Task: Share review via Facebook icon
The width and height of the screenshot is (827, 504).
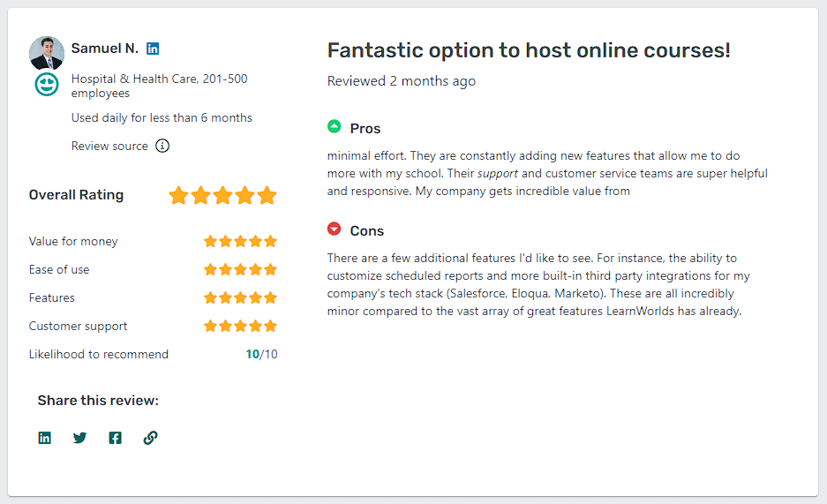Action: click(x=116, y=438)
